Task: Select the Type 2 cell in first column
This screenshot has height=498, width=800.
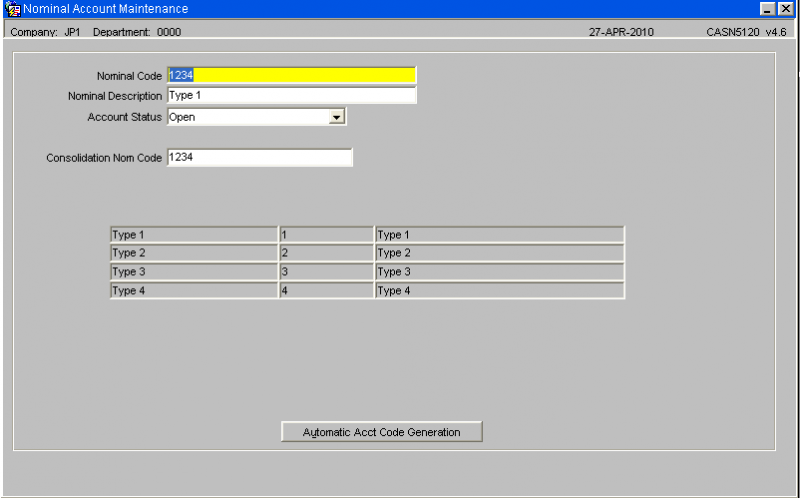Action: click(194, 253)
